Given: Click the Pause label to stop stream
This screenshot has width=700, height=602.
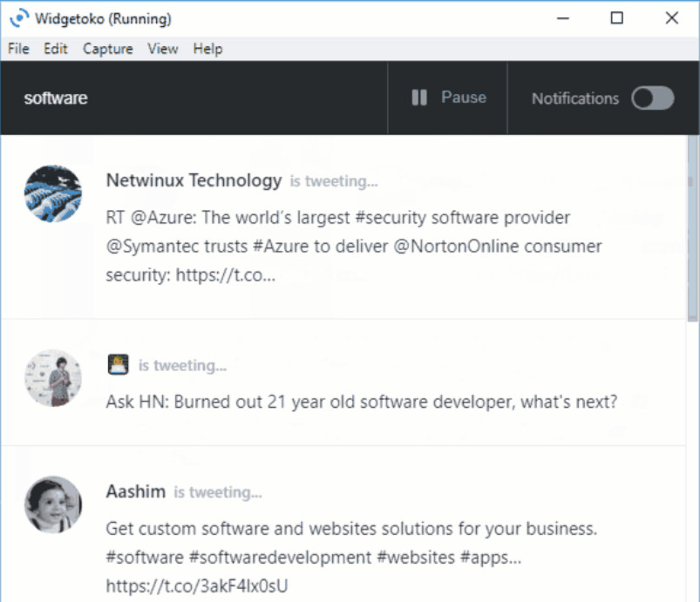Looking at the screenshot, I should tap(464, 98).
